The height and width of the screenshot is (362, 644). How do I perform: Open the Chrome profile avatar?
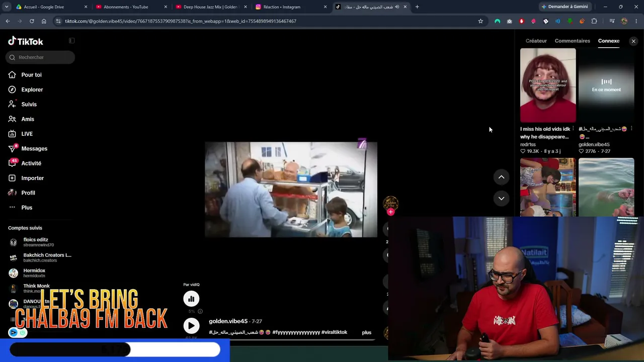tap(624, 21)
